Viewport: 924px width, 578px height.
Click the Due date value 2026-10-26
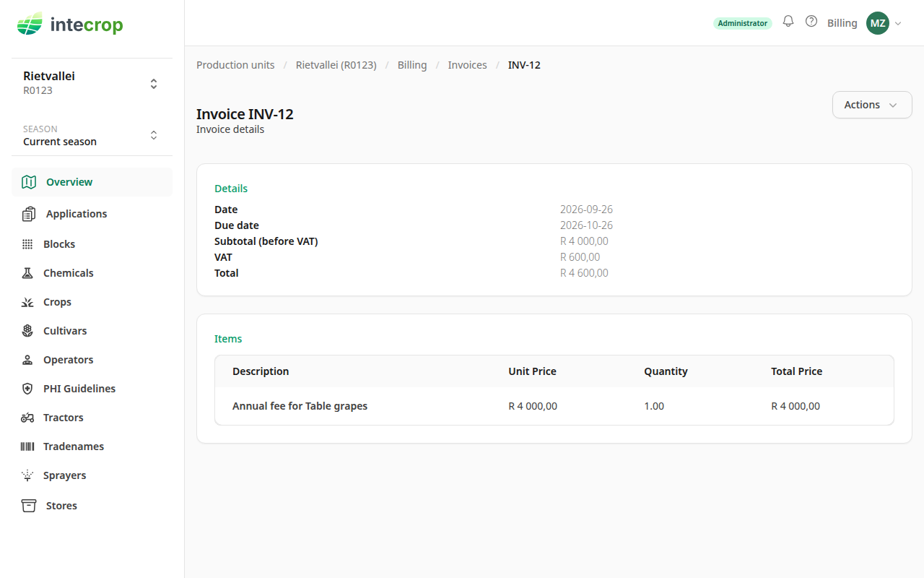pyautogui.click(x=586, y=225)
